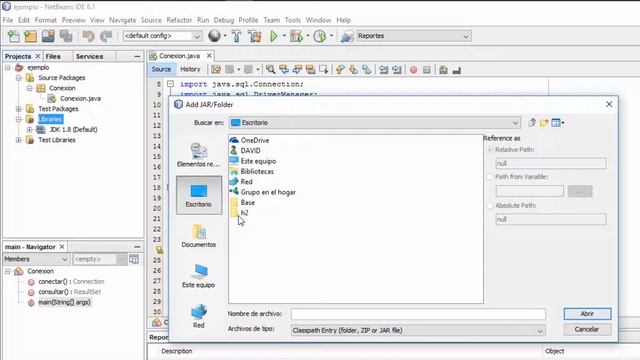Select the Absolute Path radio button
The height and width of the screenshot is (360, 640).
490,206
